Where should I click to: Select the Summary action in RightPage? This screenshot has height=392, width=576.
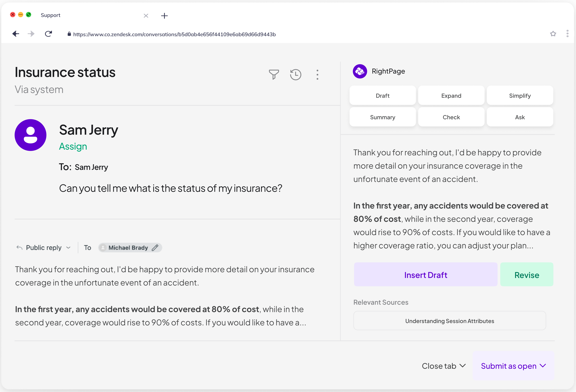coord(382,117)
